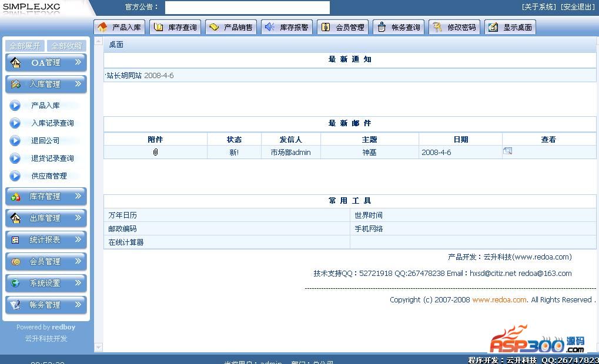Click the sidebar scrollbar up arrow
This screenshot has height=364, width=599.
[x=99, y=41]
